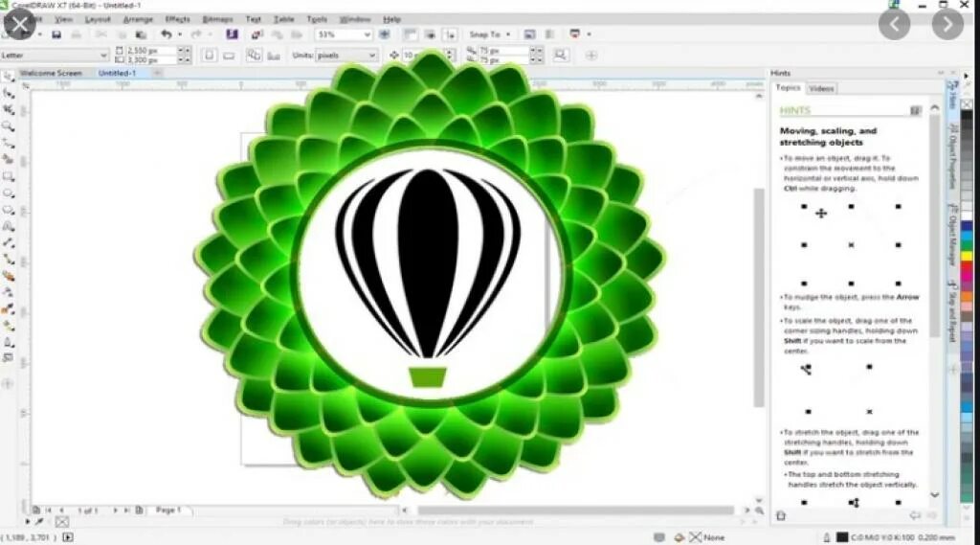Open the purple Search Content icon
The height and width of the screenshot is (545, 980).
click(232, 34)
